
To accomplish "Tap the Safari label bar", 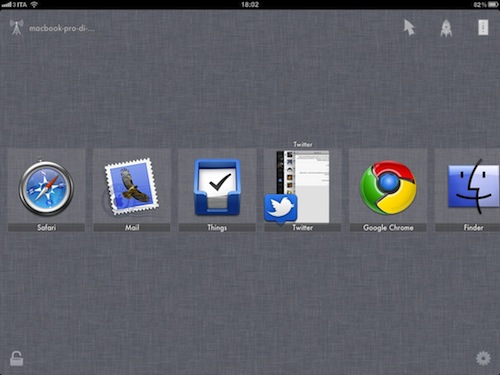I will [46, 227].
